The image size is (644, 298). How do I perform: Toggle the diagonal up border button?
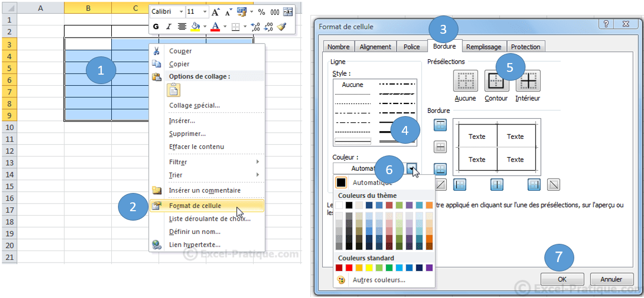point(440,185)
